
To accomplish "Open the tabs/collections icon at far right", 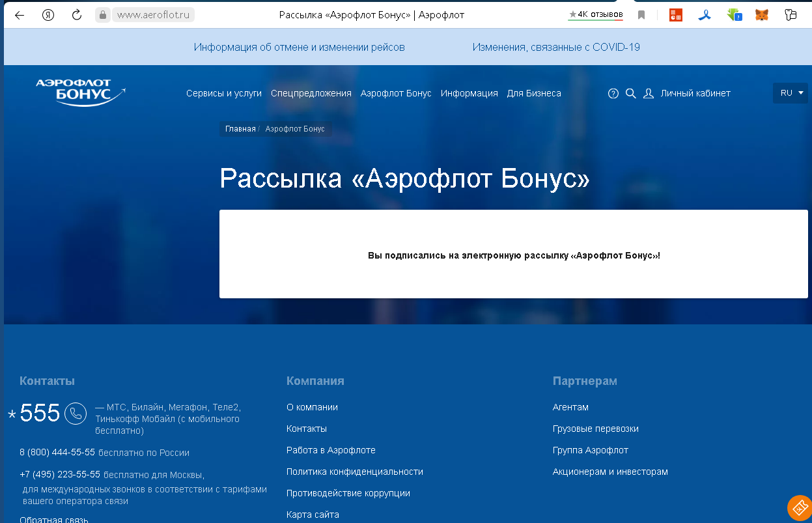I will (791, 15).
